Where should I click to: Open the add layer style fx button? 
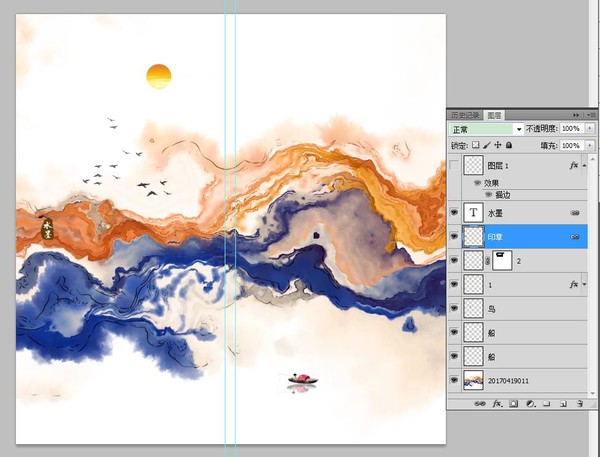497,404
